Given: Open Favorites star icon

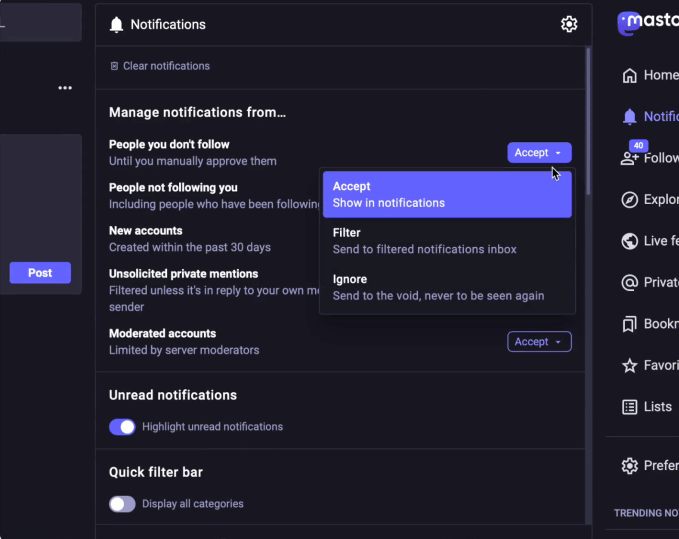Looking at the screenshot, I should point(630,366).
